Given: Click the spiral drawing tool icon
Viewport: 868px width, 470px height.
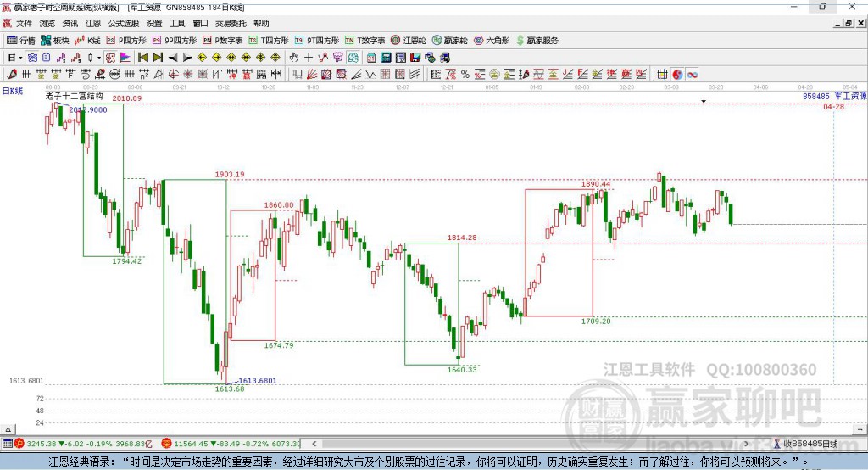Looking at the screenshot, I should 86,75.
